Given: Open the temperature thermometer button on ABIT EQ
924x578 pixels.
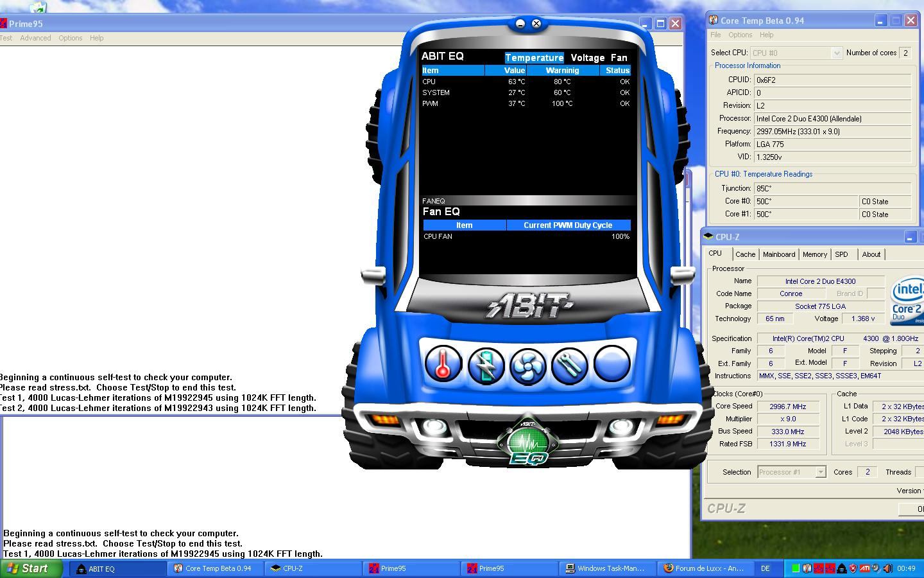Looking at the screenshot, I should (443, 364).
